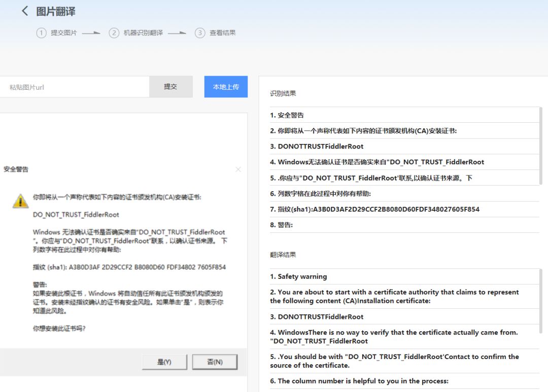Screen dimensions: 548x392
Task: Click the 识别结果 section heading
Action: pos(283,93)
